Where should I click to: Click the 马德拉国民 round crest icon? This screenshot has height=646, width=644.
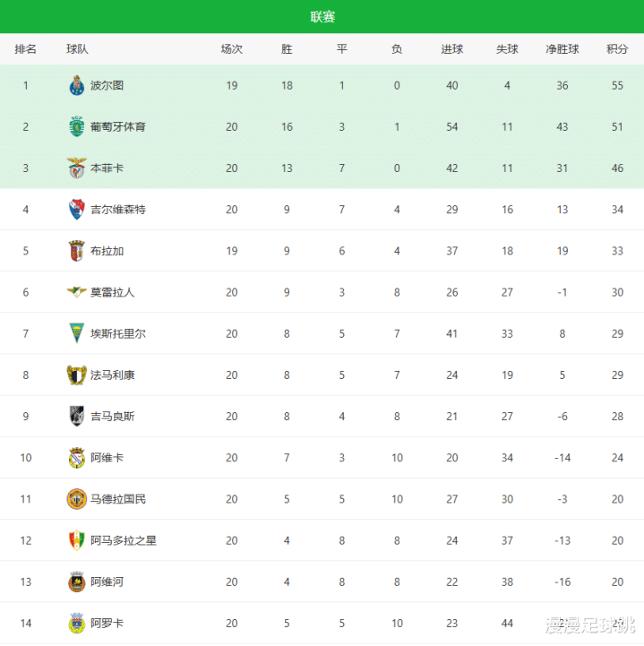point(76,499)
